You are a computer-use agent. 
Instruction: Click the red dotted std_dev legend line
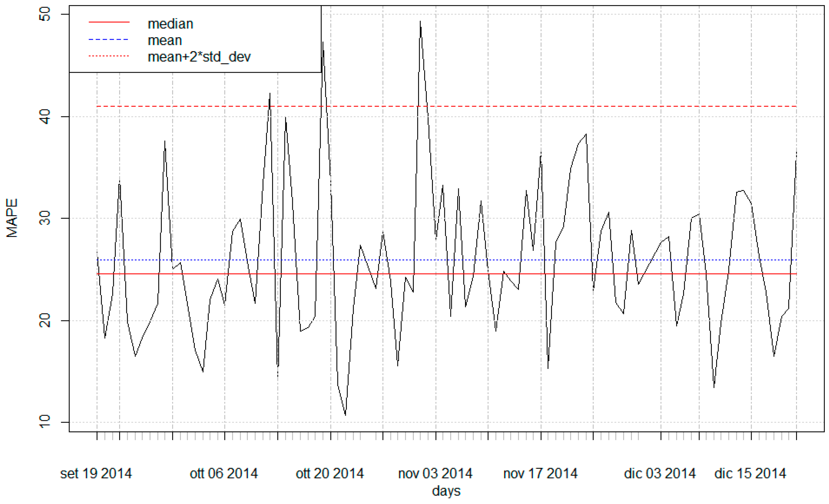click(109, 56)
